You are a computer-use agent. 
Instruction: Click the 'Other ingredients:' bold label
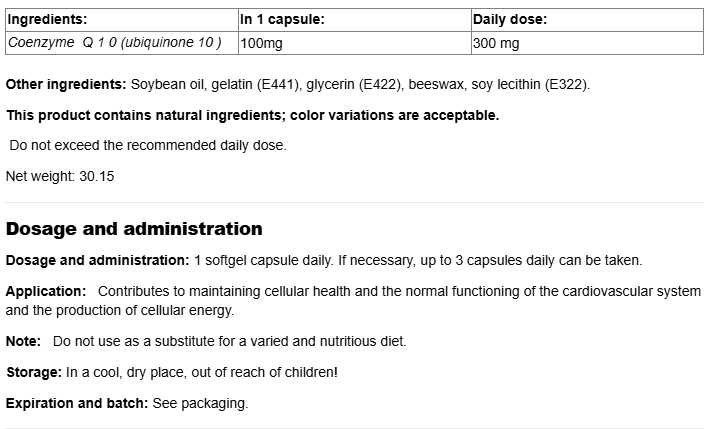pos(65,84)
